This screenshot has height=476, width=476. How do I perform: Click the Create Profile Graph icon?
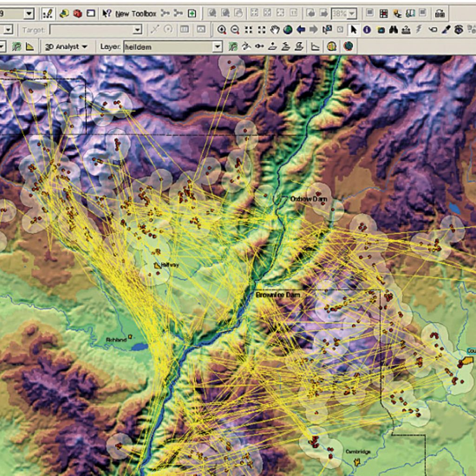click(x=315, y=46)
